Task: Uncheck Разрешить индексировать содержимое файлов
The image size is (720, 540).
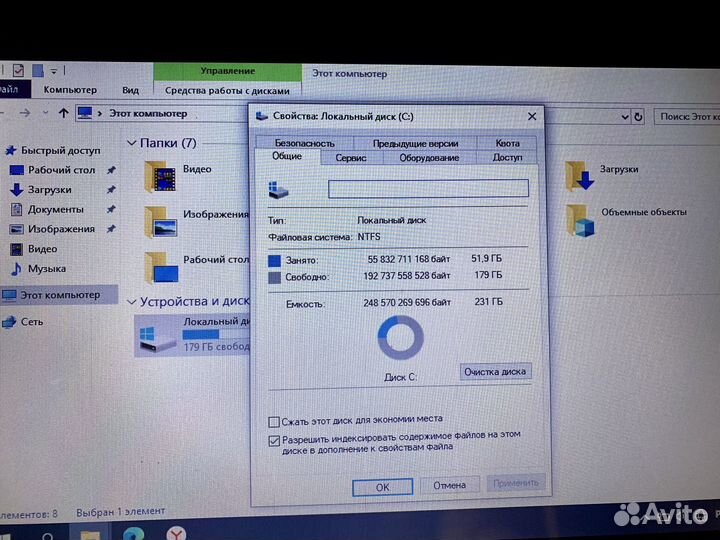Action: point(274,441)
